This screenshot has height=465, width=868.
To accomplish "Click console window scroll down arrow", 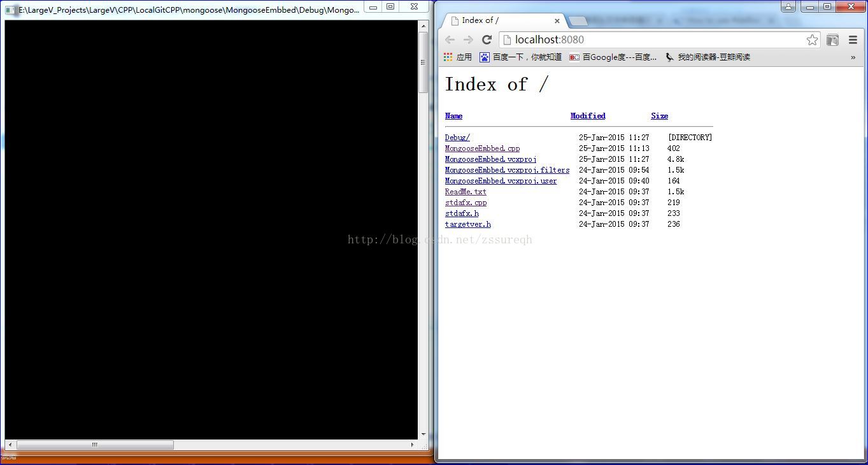I will click(423, 434).
